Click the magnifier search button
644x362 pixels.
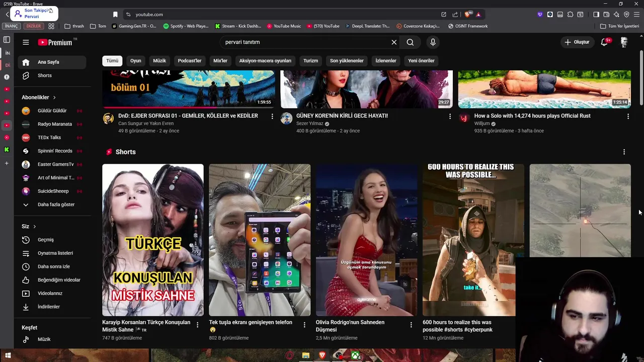tap(410, 42)
